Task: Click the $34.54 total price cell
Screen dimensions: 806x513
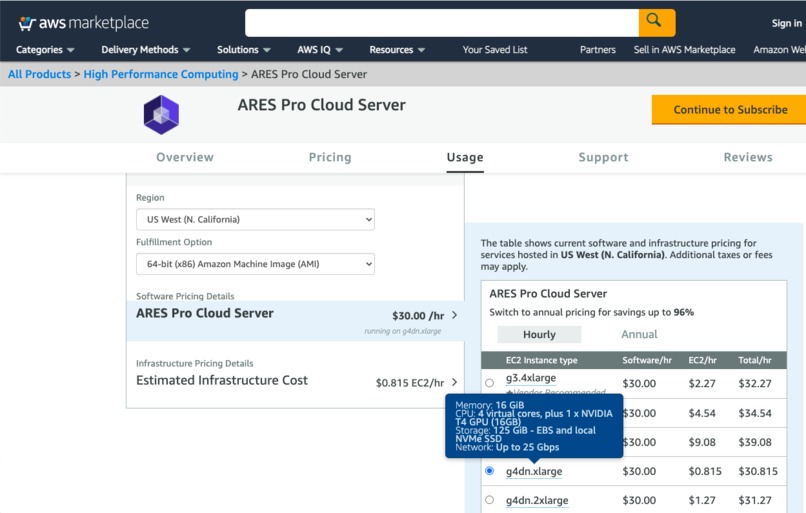Action: [x=755, y=413]
